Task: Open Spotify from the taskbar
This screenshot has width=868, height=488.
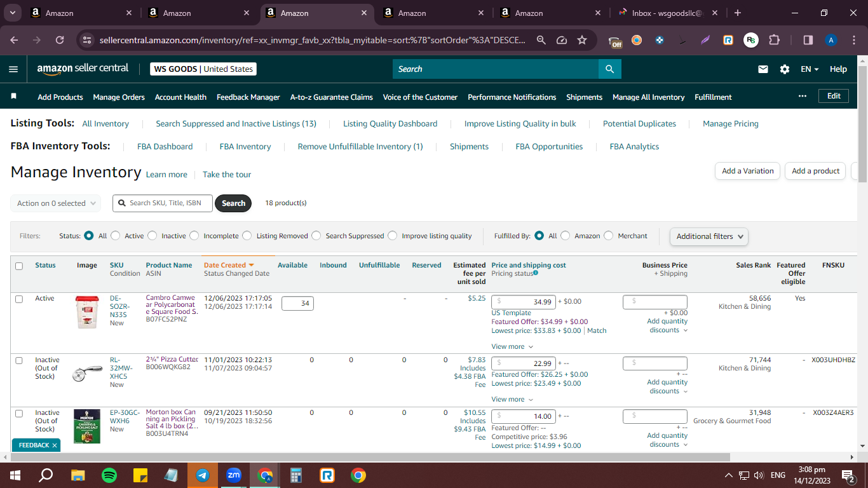Action: point(109,475)
